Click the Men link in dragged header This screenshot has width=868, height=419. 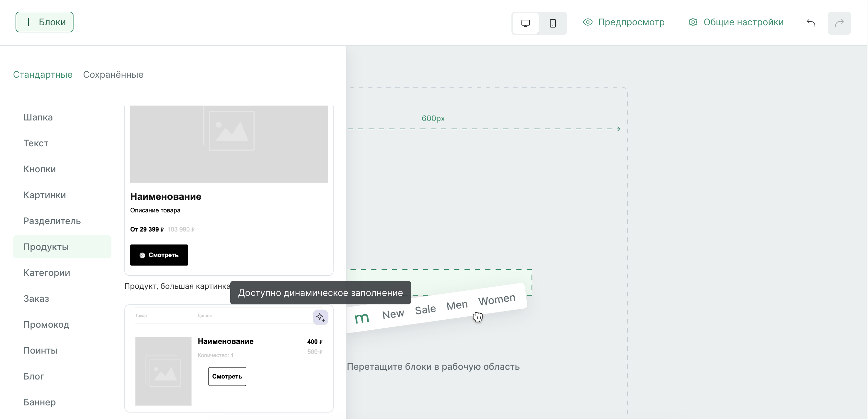click(457, 305)
